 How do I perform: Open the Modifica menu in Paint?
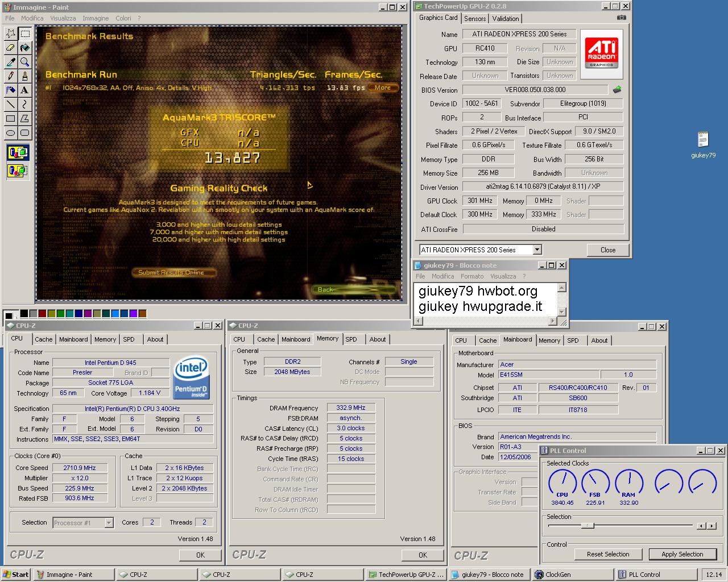[32, 18]
